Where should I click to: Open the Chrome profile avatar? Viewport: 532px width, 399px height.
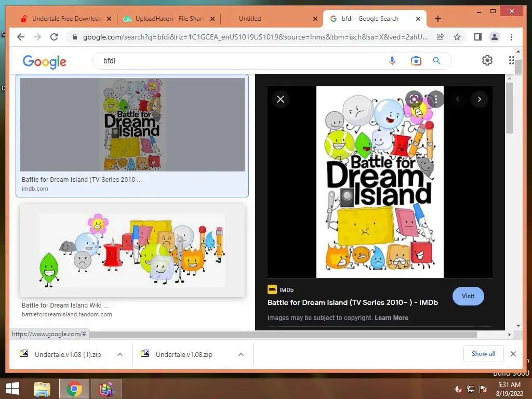tap(495, 37)
